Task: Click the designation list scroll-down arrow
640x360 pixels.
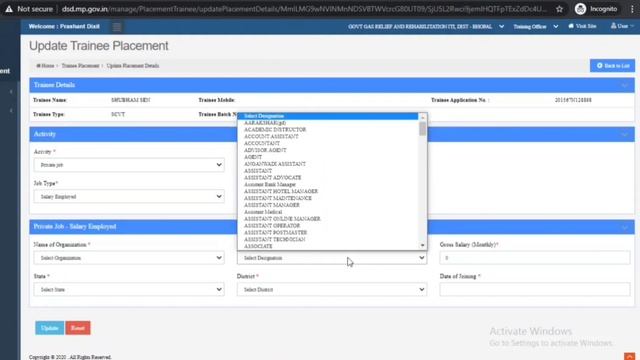Action: tap(422, 245)
